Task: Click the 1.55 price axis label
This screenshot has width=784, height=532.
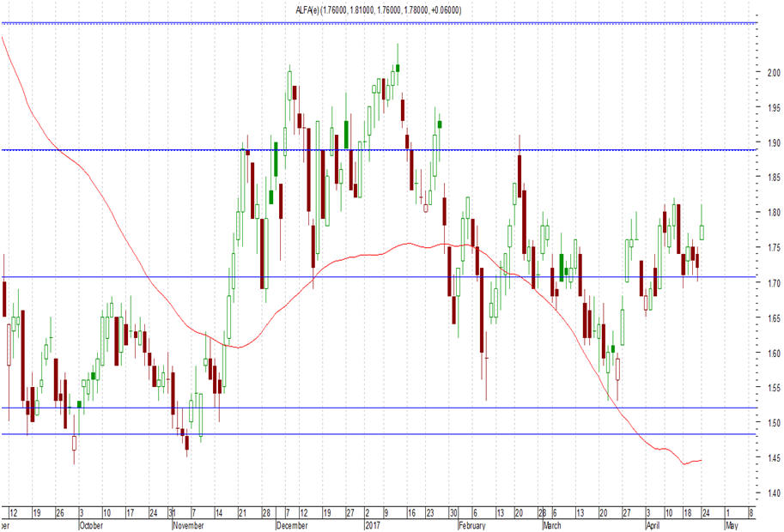Action: coord(774,387)
